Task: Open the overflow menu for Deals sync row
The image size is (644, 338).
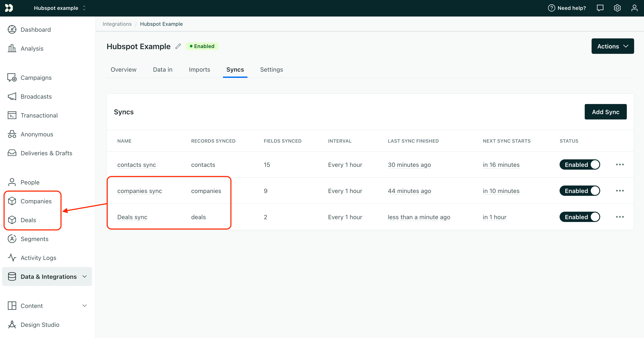Action: click(620, 217)
